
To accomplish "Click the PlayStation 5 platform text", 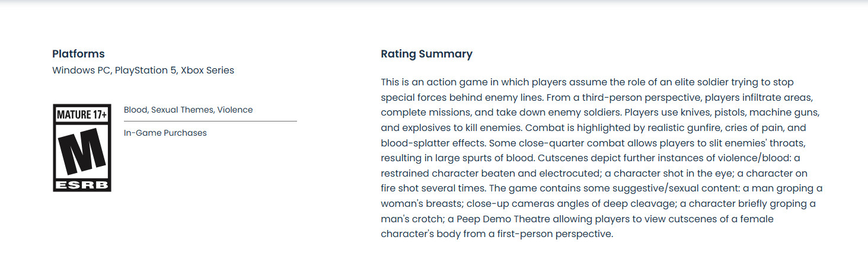I will (x=146, y=71).
